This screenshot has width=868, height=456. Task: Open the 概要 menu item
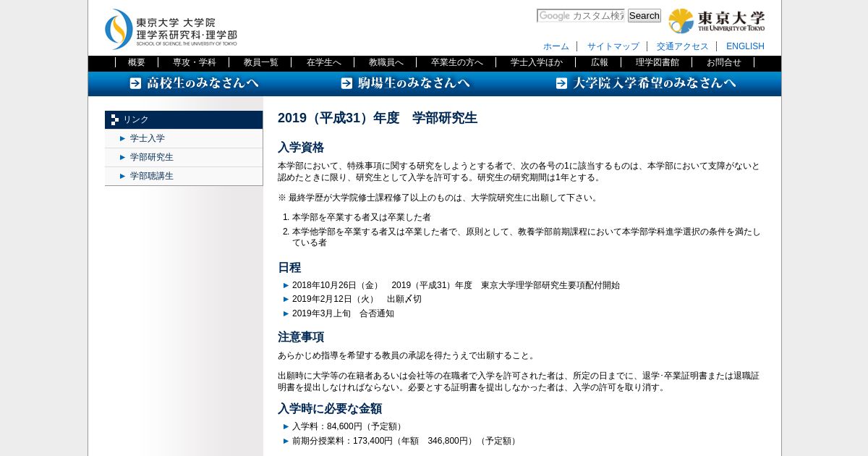coord(137,62)
